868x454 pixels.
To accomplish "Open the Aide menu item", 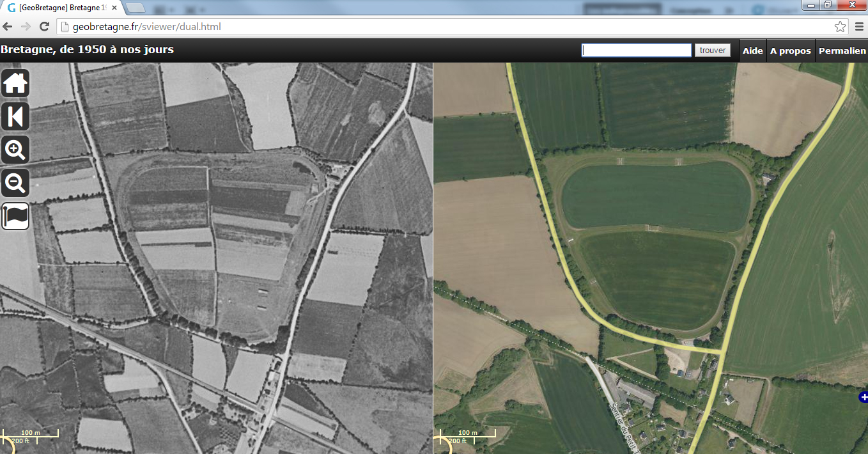I will click(x=752, y=51).
